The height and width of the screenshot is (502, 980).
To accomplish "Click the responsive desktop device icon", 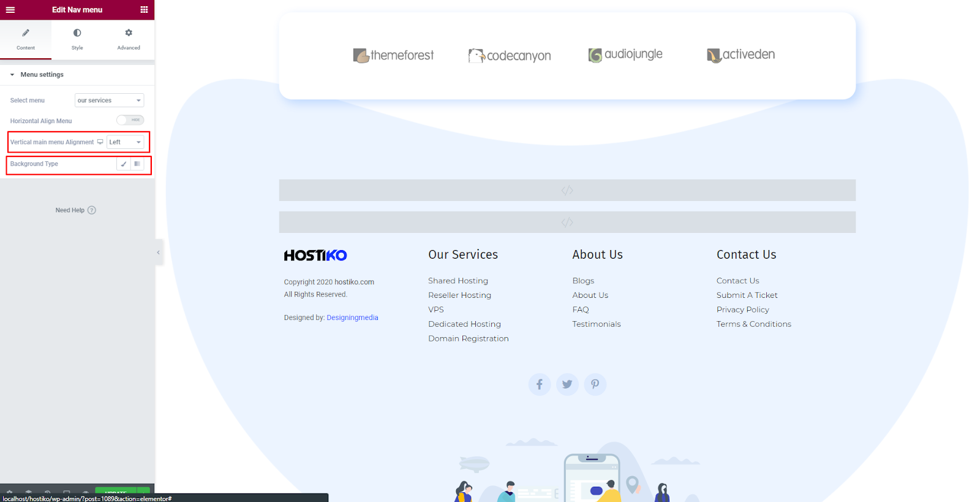I will pyautogui.click(x=100, y=142).
